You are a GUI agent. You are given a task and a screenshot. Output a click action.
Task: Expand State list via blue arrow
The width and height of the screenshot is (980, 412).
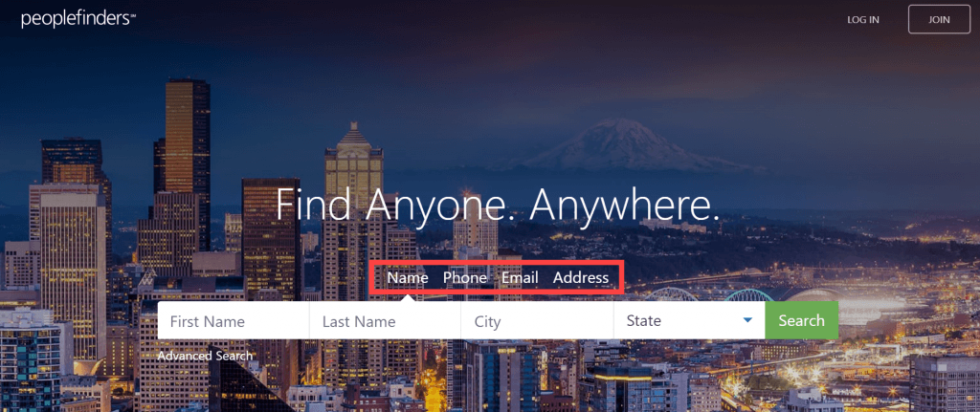pos(747,321)
